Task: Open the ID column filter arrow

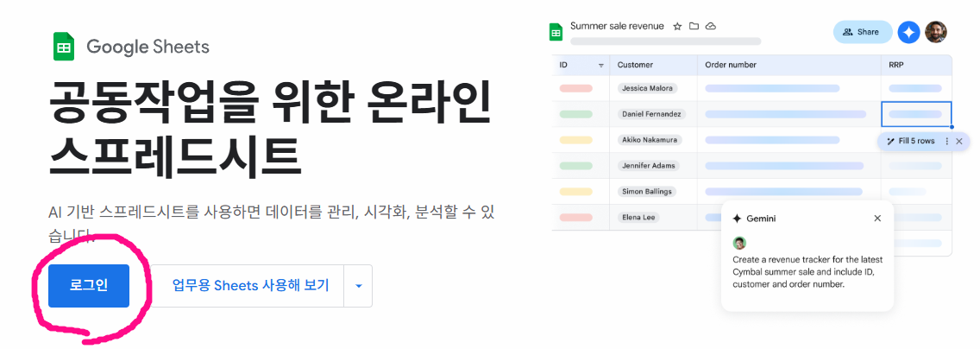Action: [601, 65]
